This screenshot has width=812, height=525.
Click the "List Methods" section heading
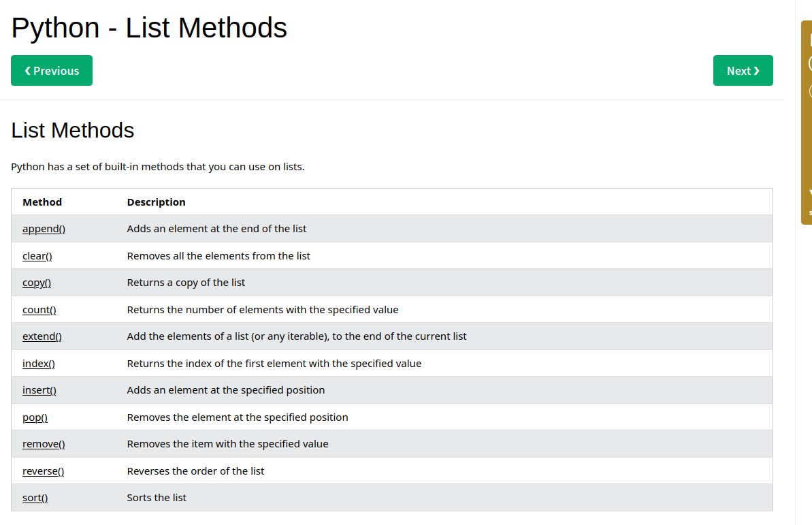pos(73,130)
